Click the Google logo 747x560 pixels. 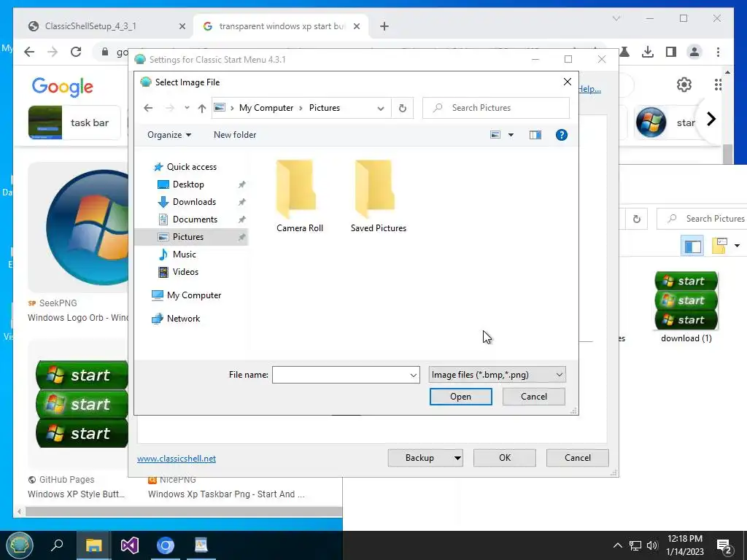[63, 87]
